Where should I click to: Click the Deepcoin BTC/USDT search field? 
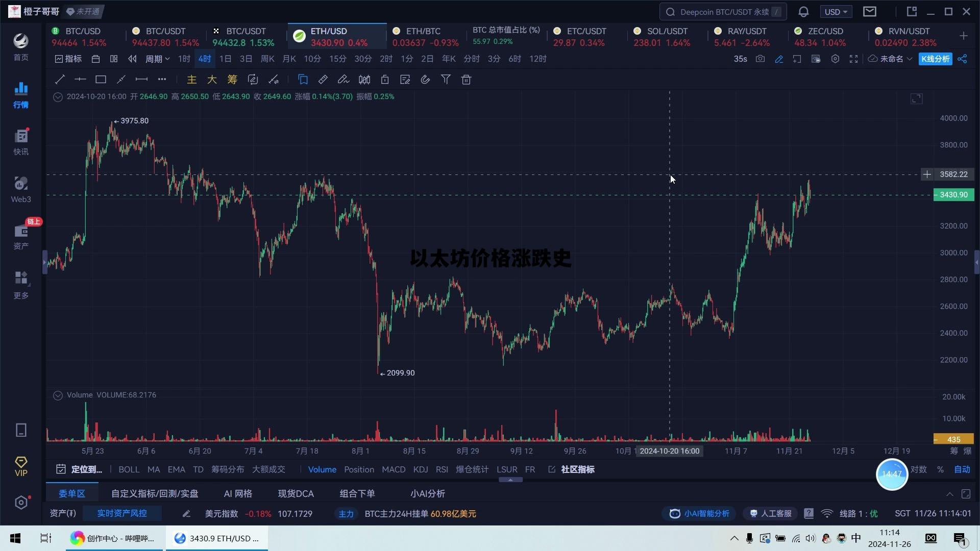pos(723,12)
